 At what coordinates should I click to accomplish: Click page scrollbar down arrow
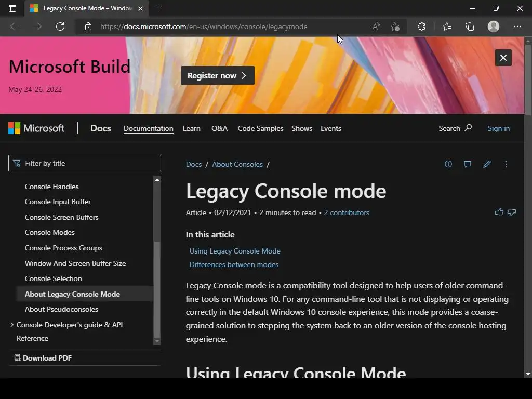click(528, 374)
